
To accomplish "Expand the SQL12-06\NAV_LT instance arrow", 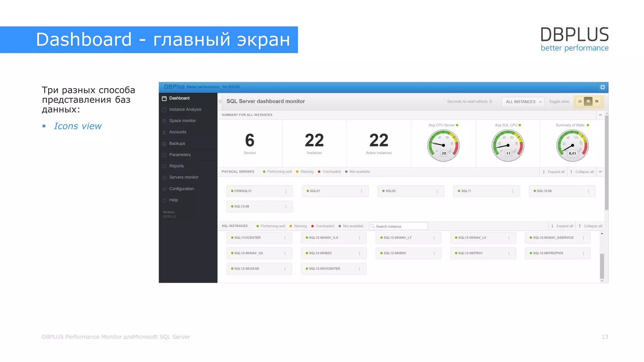I will pyautogui.click(x=434, y=238).
